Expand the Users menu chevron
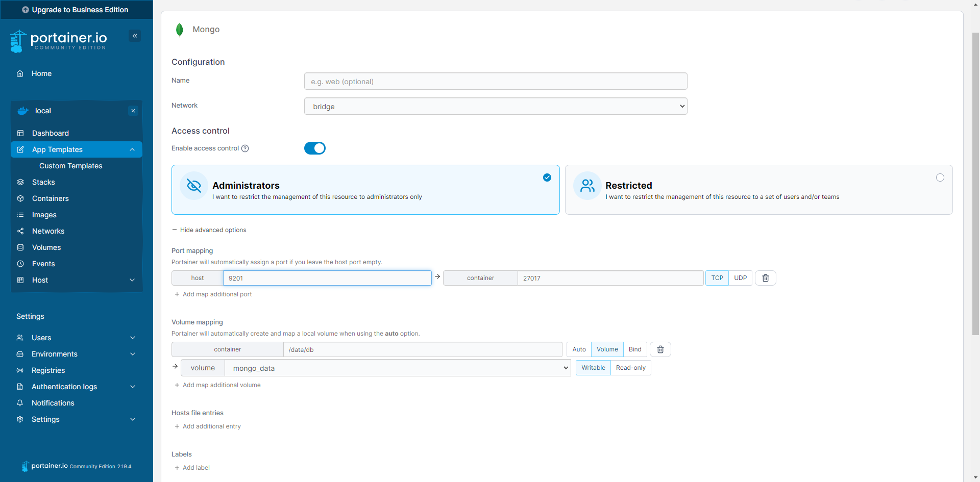Image resolution: width=980 pixels, height=482 pixels. click(x=133, y=338)
